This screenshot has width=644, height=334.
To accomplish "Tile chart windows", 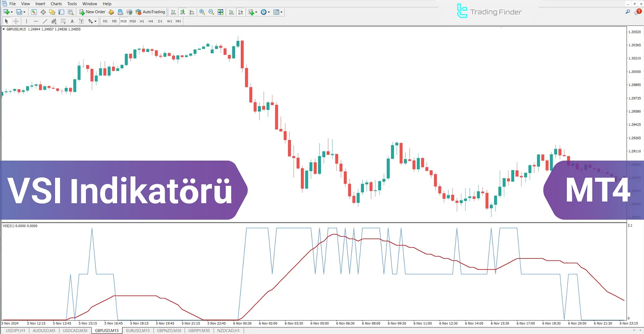I will (220, 12).
